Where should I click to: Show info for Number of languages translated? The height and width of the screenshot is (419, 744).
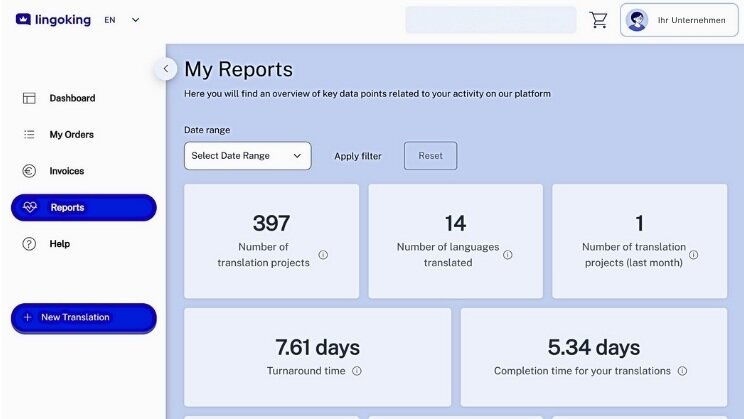coord(507,255)
